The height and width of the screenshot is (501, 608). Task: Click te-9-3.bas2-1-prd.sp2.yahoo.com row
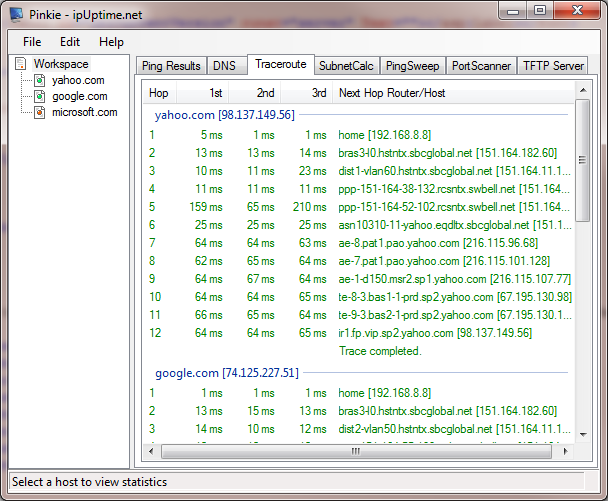click(358, 315)
